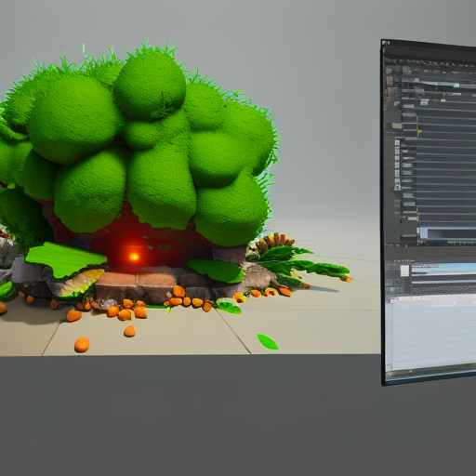
Task: Select the yellow flag marker in the track list
Action: 419,131
